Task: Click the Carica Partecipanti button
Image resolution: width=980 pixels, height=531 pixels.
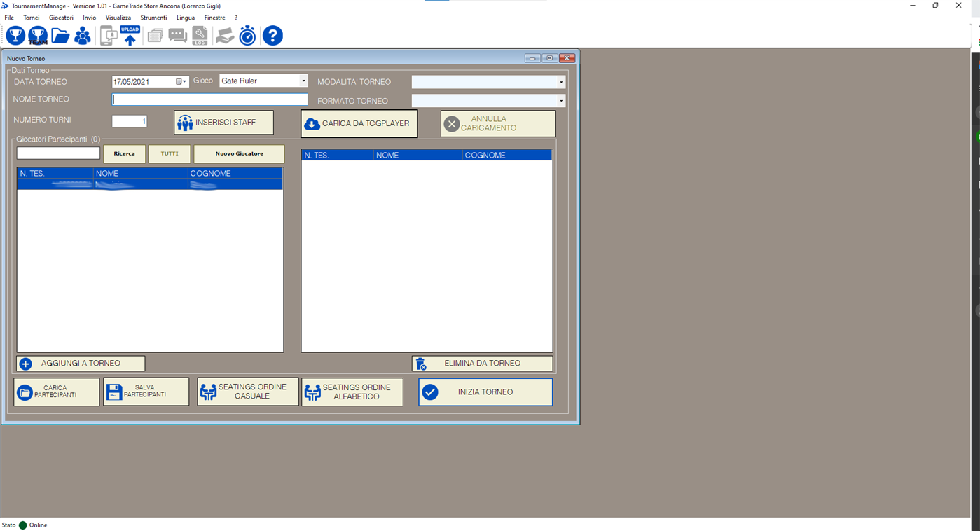Action: coord(57,392)
